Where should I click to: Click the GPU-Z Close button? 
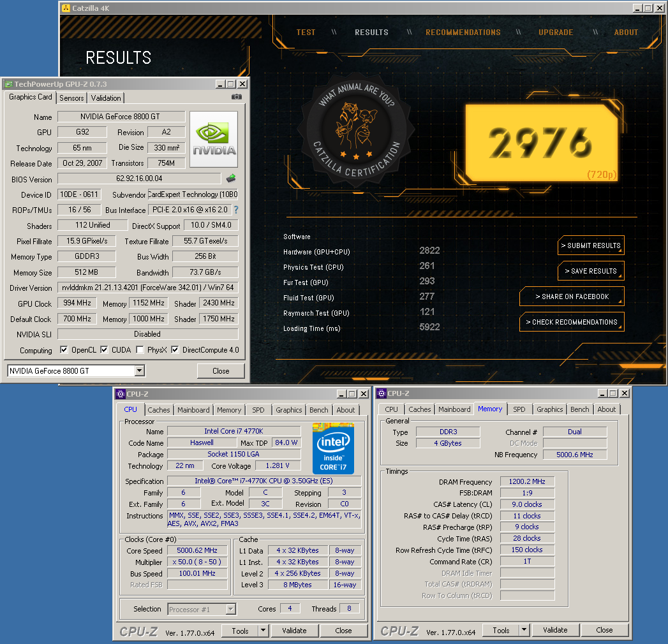(221, 370)
